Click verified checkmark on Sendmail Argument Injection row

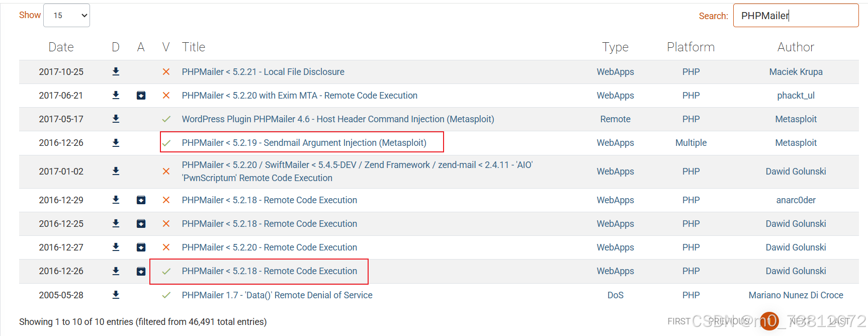(x=166, y=143)
